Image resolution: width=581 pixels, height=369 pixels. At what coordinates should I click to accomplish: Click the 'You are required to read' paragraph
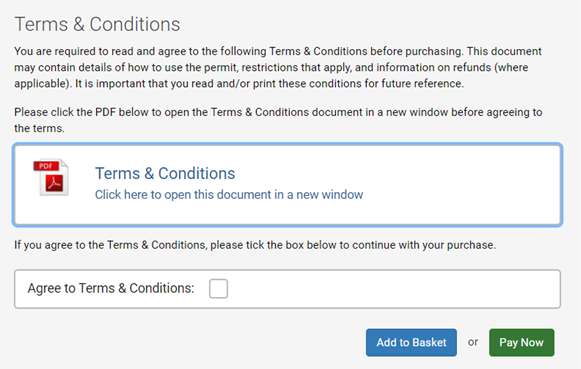[x=278, y=67]
